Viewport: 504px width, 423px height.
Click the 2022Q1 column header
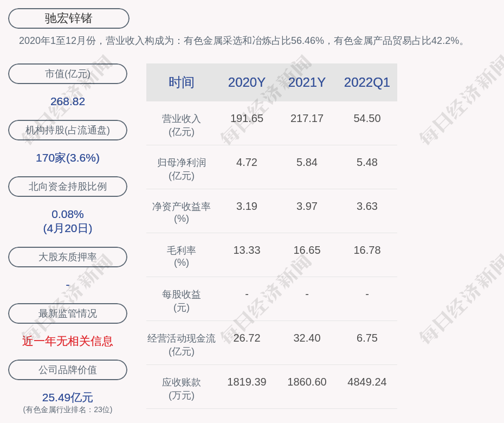[367, 82]
